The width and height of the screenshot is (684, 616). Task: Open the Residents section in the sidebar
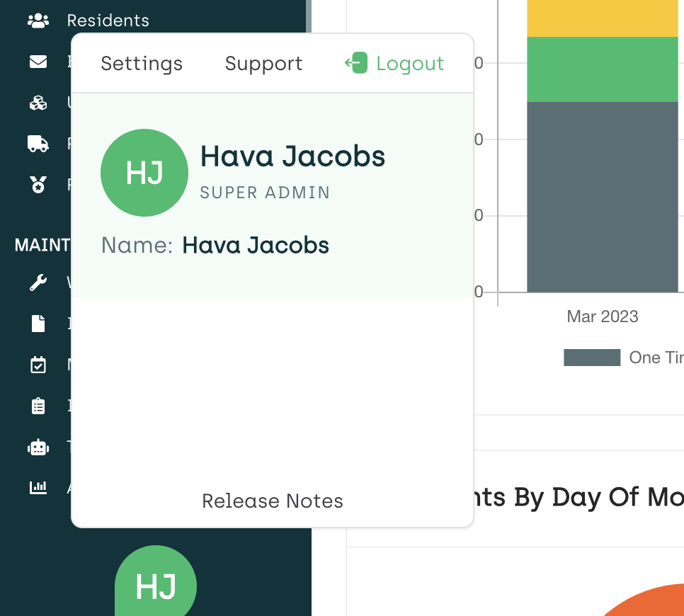[x=106, y=21]
